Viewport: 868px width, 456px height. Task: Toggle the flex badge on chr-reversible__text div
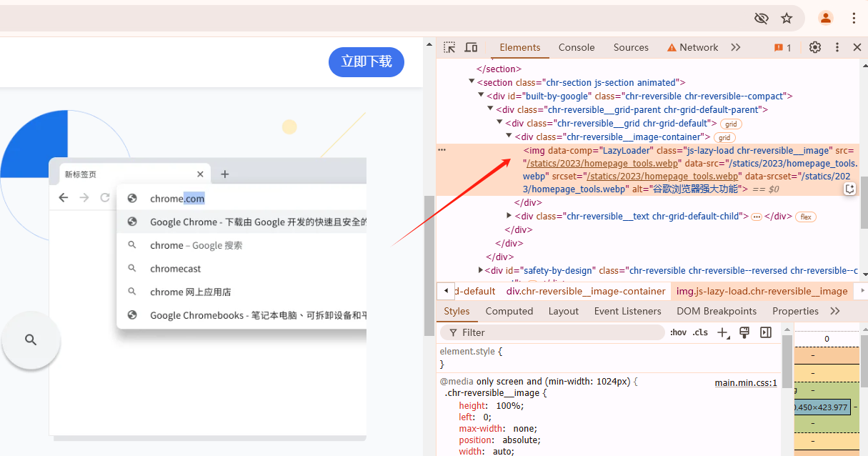point(806,217)
